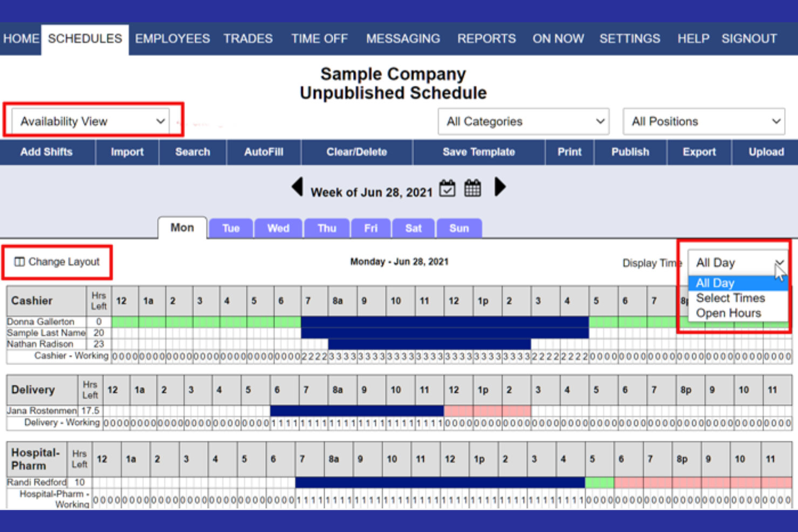Click Randi Redford's green availability cell
Screen dimensions: 798x532
(x=600, y=482)
